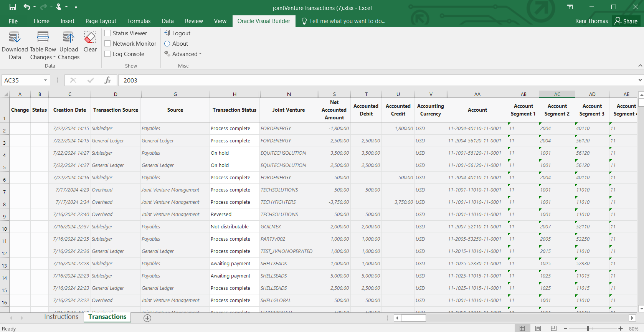Open the File tab
The image size is (644, 332).
(13, 21)
